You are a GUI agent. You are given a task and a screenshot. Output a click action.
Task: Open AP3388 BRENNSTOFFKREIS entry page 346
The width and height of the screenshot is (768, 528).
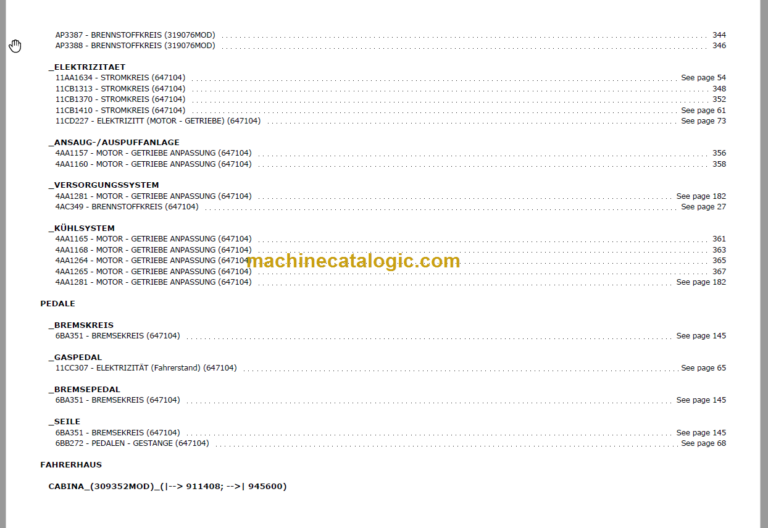pyautogui.click(x=390, y=46)
